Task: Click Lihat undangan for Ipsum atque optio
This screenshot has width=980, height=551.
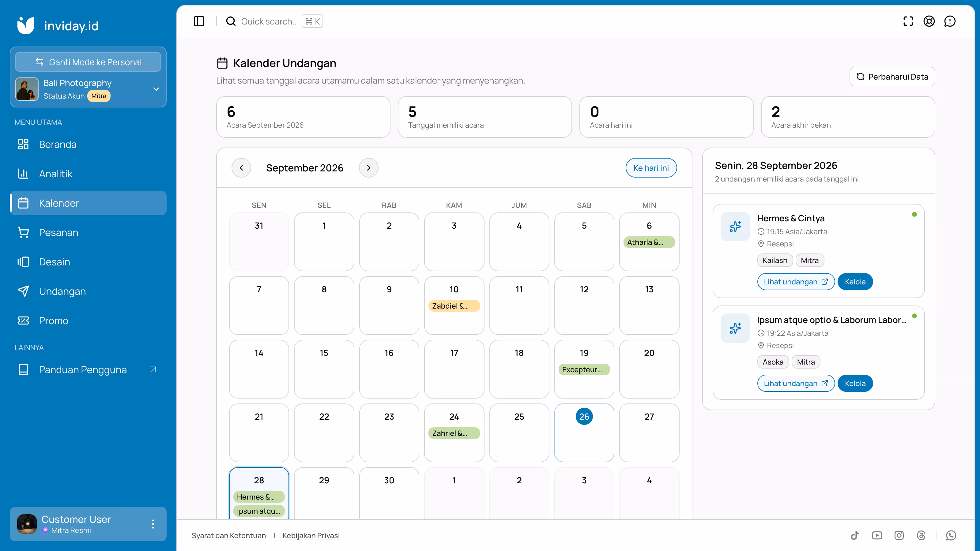Action: [796, 383]
